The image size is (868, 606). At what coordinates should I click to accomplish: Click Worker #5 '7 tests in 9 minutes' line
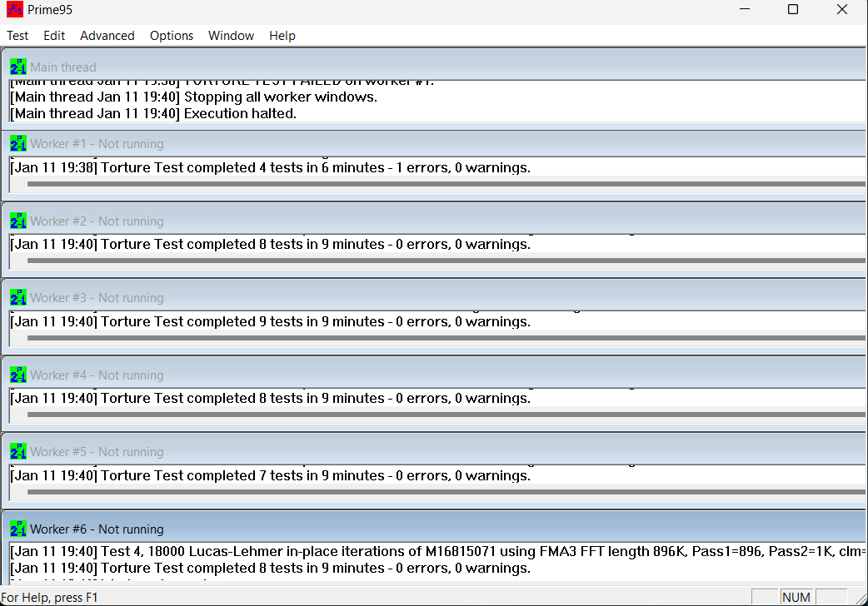click(270, 475)
